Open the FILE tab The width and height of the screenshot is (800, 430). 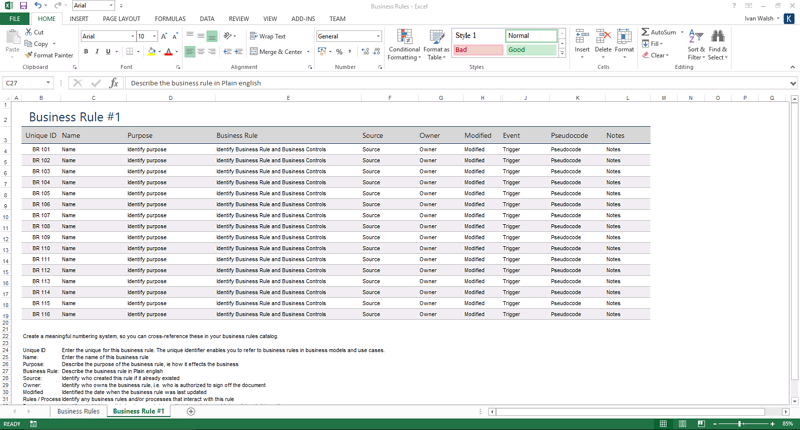point(15,19)
